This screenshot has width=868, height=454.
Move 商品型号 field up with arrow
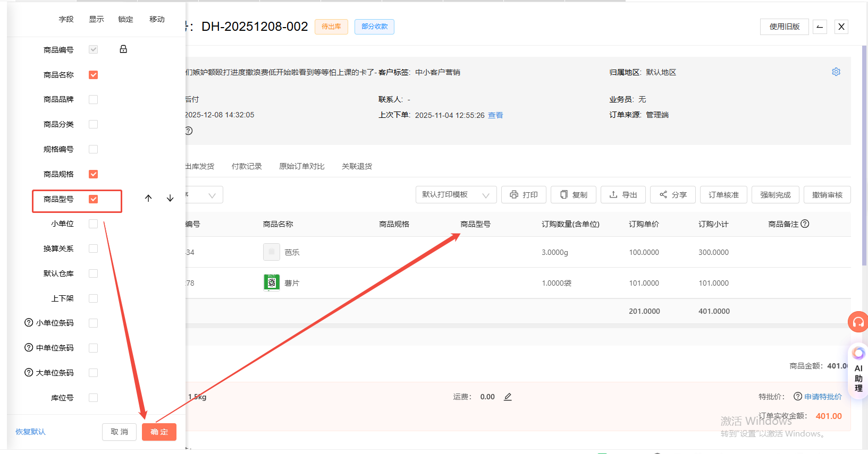point(148,199)
